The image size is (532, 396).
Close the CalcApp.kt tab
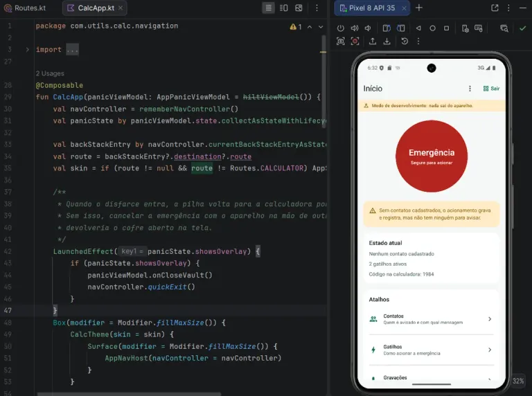(121, 8)
